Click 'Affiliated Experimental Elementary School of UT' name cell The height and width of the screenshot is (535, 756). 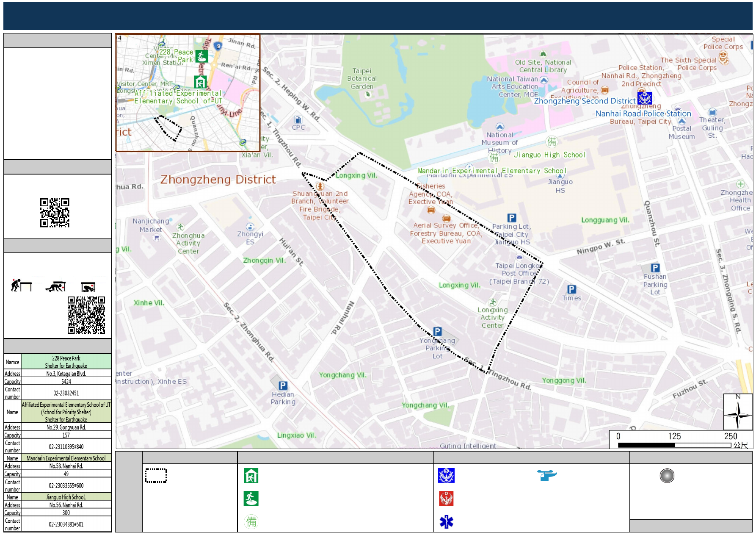tap(66, 412)
